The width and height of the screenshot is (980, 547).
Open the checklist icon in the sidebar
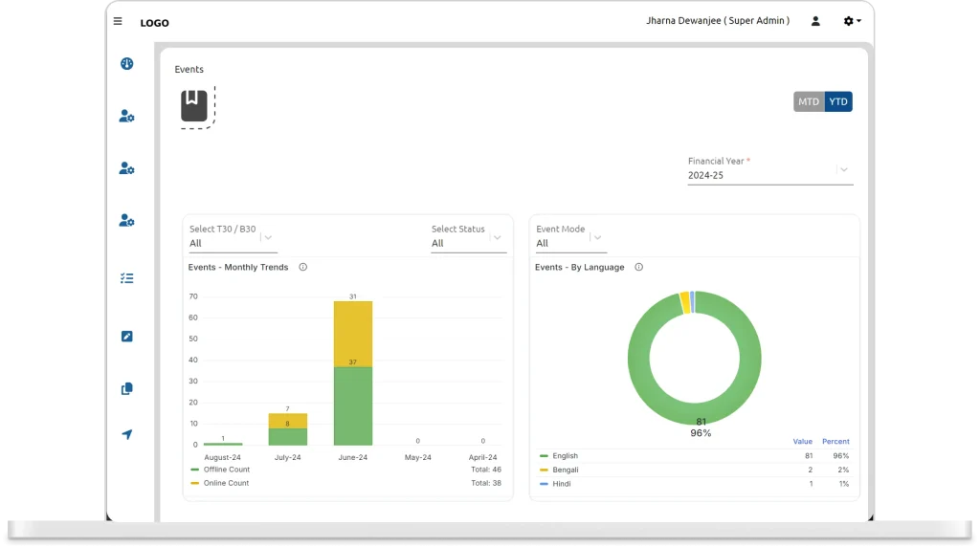click(126, 278)
